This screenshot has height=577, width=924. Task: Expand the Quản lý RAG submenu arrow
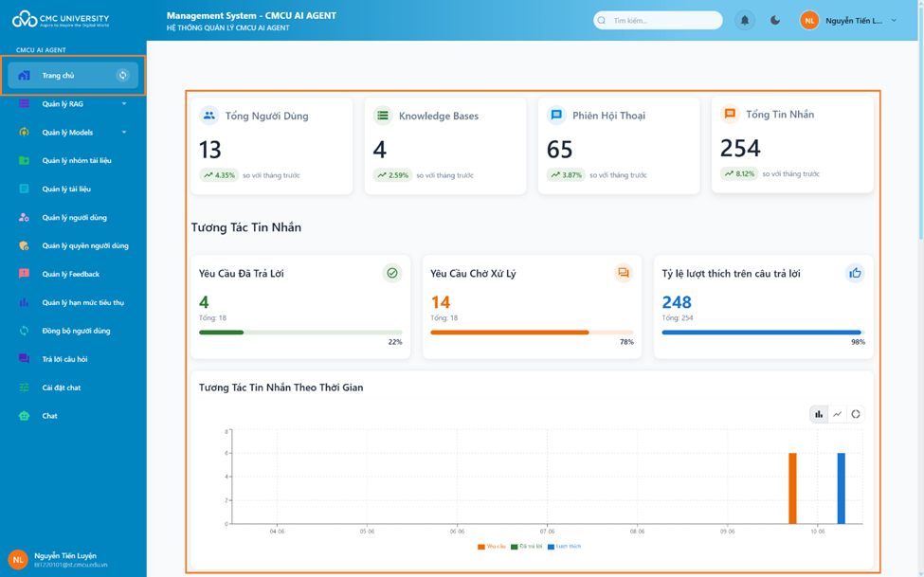point(124,104)
